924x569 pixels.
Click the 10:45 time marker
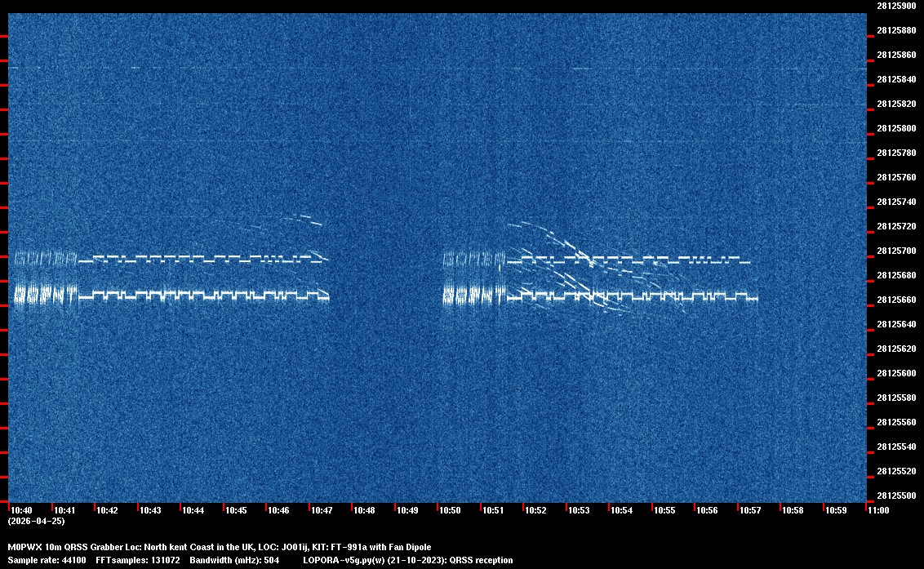tap(236, 510)
